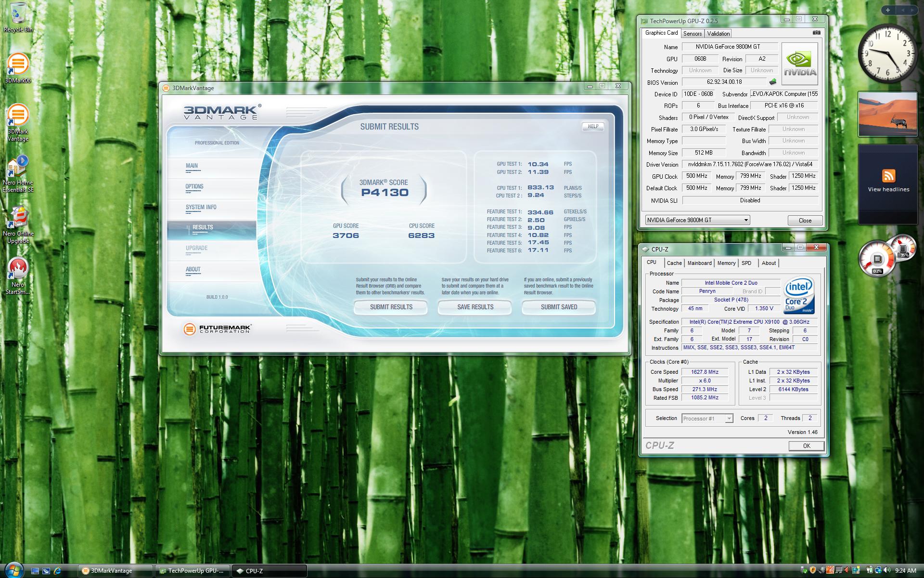
Task: Open the GPU-Z graphics card selector dropdown
Action: click(x=697, y=220)
